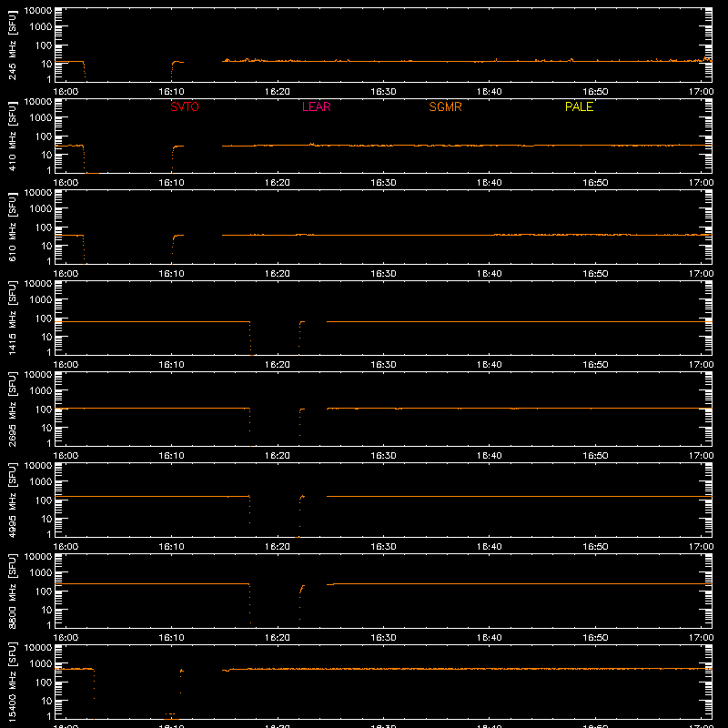Select the 4995 MHz [SFU] axis title
728x728 pixels.
point(13,500)
